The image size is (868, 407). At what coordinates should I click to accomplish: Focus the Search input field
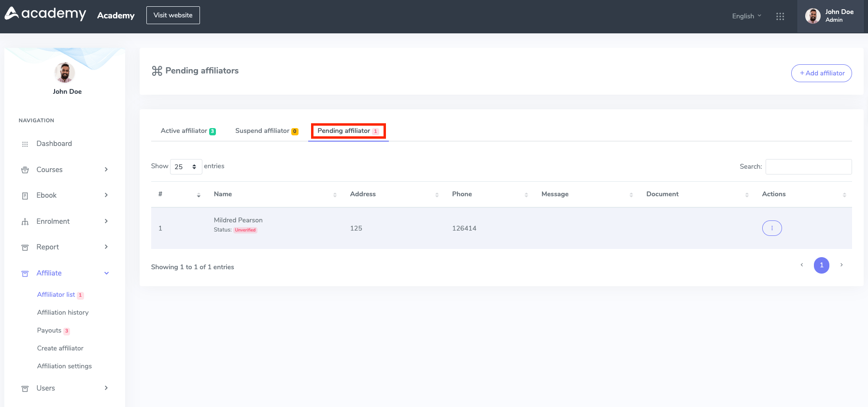click(808, 167)
